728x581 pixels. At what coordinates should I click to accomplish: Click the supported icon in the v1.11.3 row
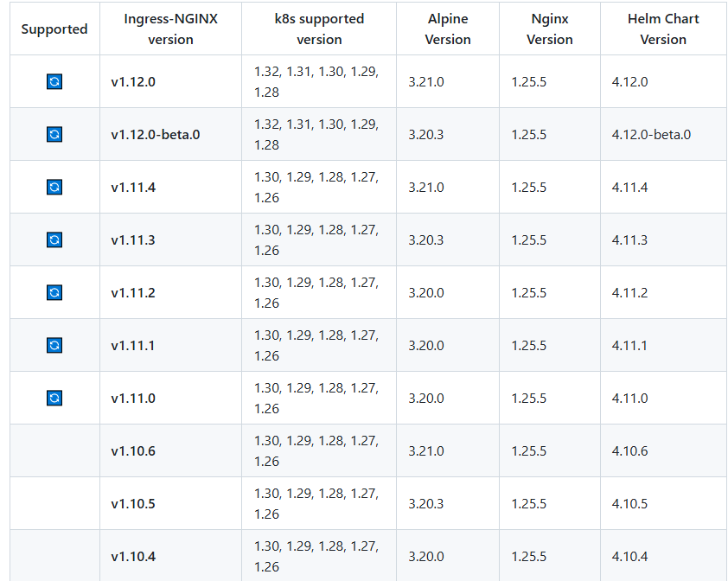pos(54,240)
